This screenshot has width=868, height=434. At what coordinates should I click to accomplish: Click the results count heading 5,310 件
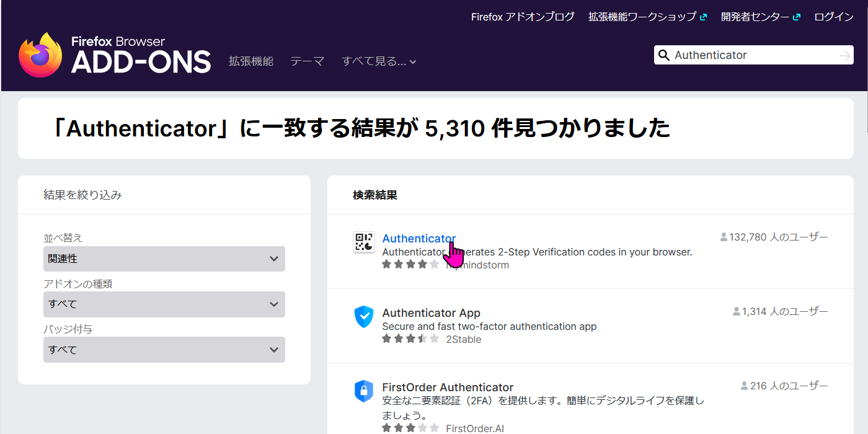pyautogui.click(x=360, y=128)
